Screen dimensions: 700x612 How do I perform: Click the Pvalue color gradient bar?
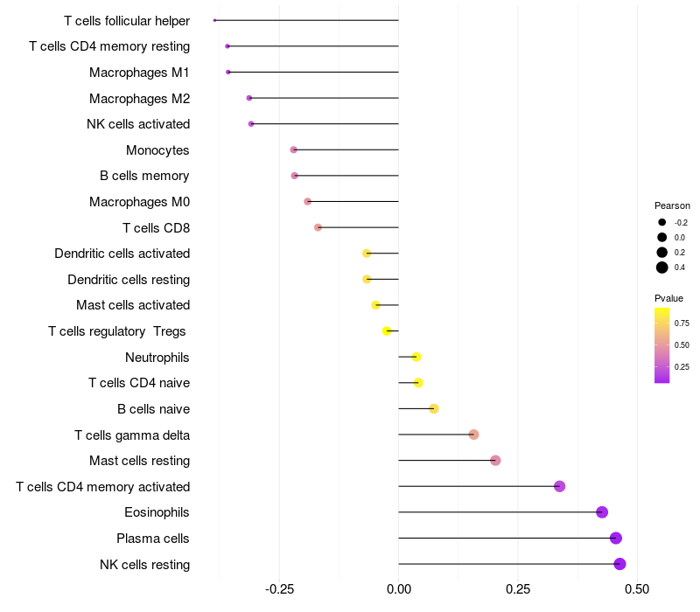[661, 345]
